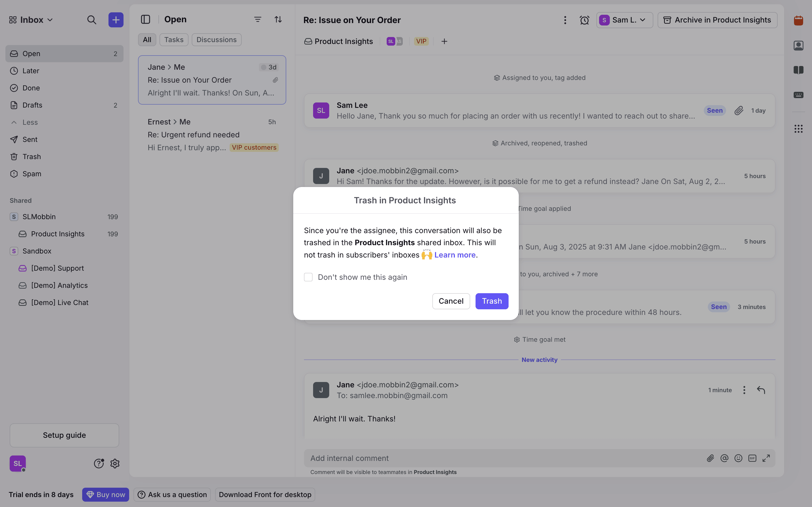Click the reply arrow on Jane's message

[761, 390]
